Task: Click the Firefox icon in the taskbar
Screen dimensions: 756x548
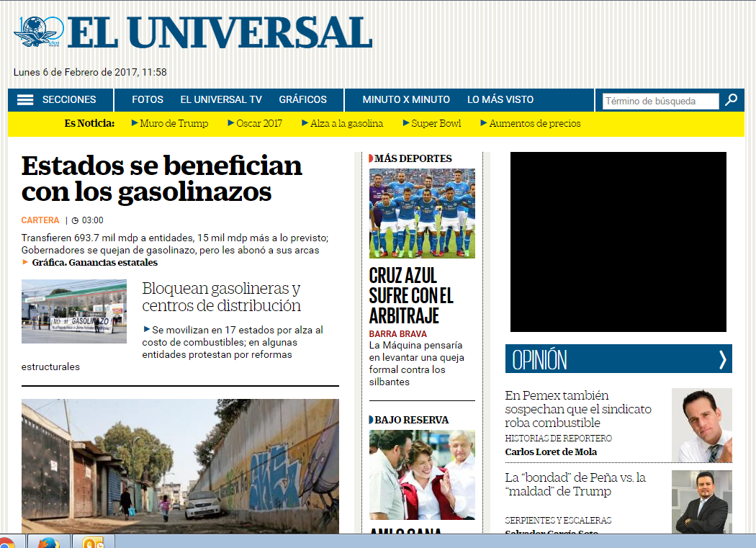Action: [49, 542]
